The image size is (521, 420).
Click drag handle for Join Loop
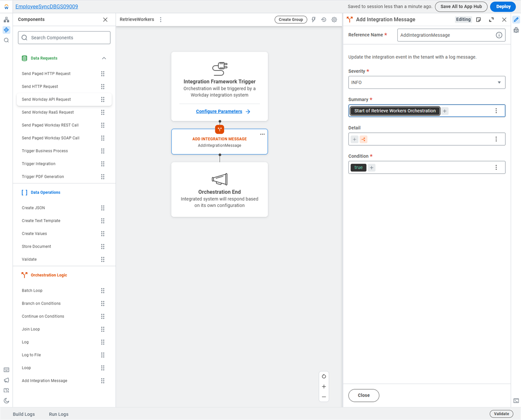click(103, 329)
